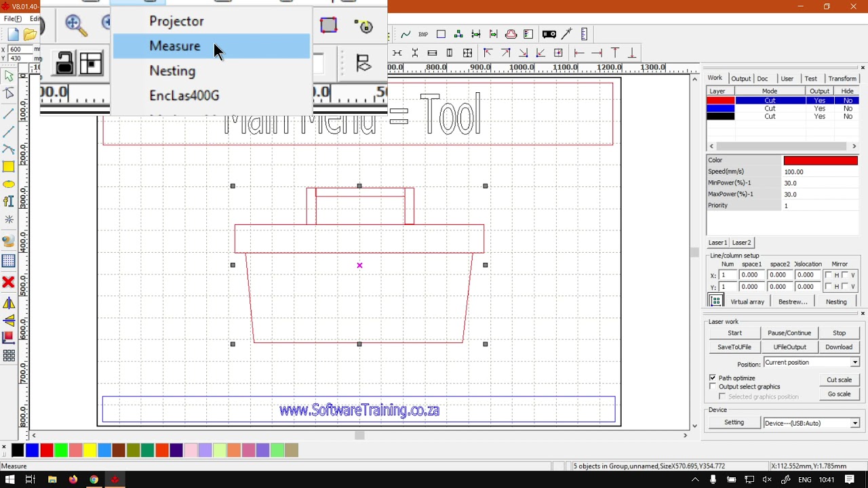The width and height of the screenshot is (868, 488).
Task: Click the Speed value field
Action: [821, 172]
